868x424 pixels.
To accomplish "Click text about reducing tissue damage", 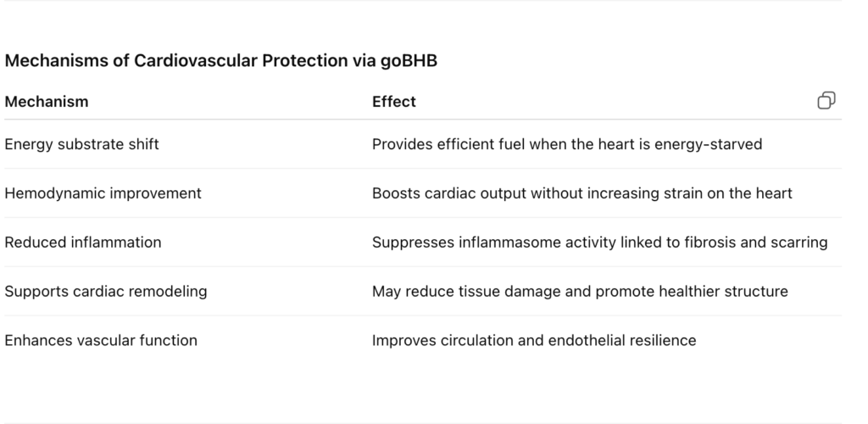I will pyautogui.click(x=580, y=291).
